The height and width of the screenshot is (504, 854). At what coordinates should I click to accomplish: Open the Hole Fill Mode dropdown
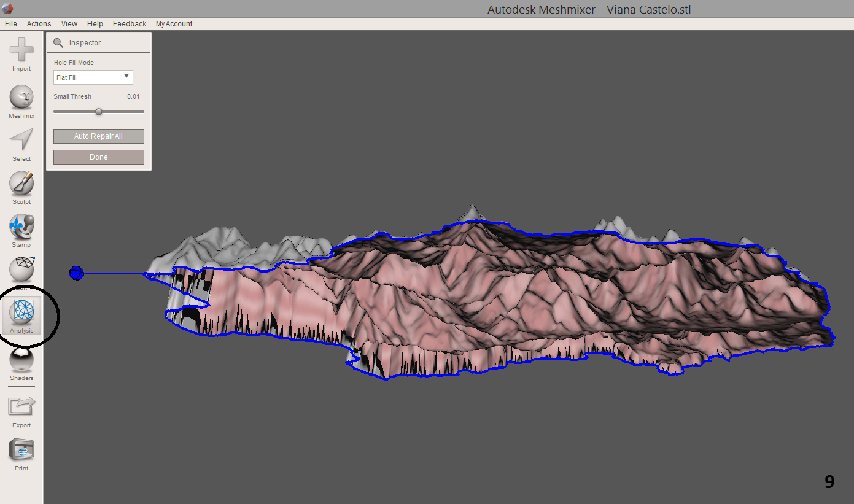[x=93, y=77]
